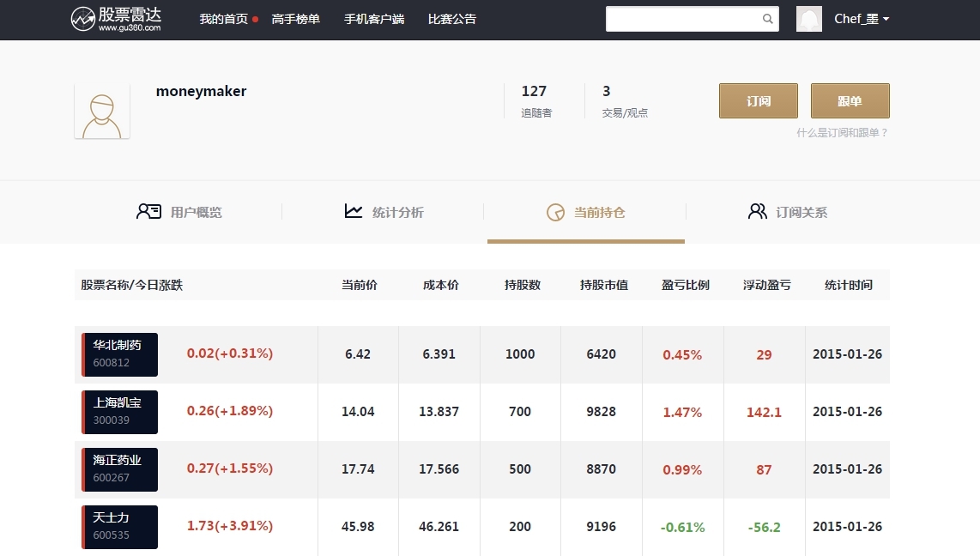Click the 3 交易/观点 count
The width and height of the screenshot is (980, 556).
625,100
